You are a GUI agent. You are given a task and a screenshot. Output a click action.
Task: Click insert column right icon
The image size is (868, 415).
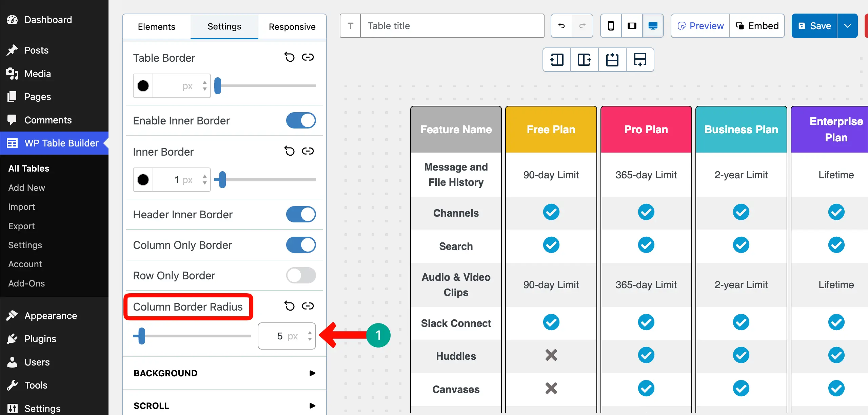(x=585, y=60)
